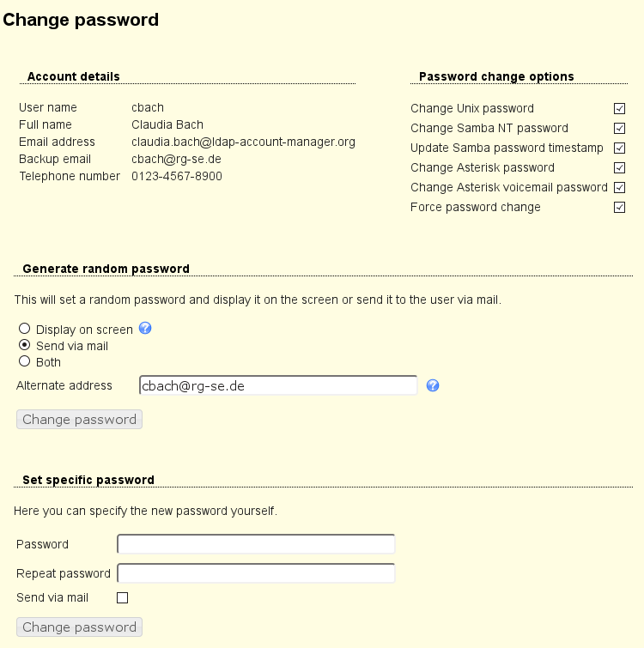Viewport: 644px width, 648px height.
Task: Uncheck Change Asterisk voicemail password
Action: [x=619, y=187]
